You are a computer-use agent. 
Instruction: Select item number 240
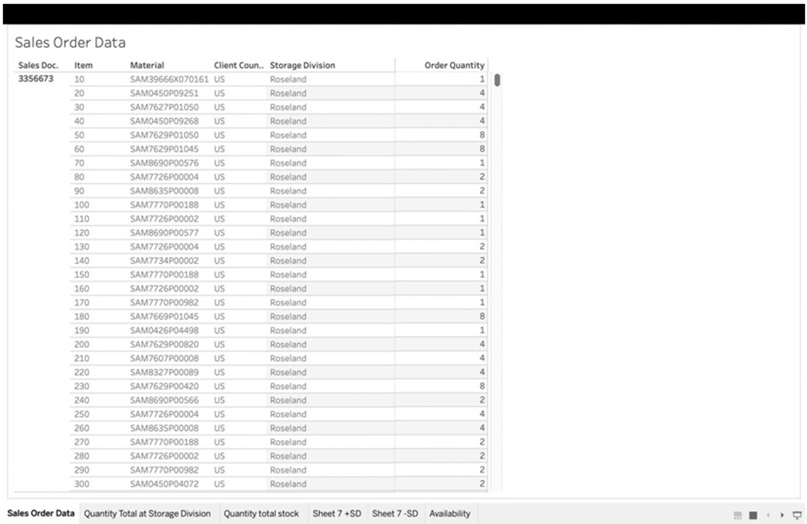click(x=82, y=400)
